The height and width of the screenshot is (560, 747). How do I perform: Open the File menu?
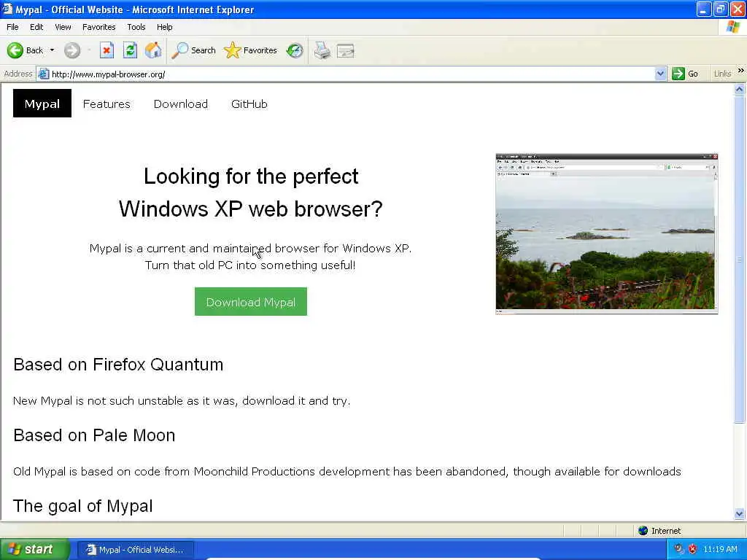[12, 27]
